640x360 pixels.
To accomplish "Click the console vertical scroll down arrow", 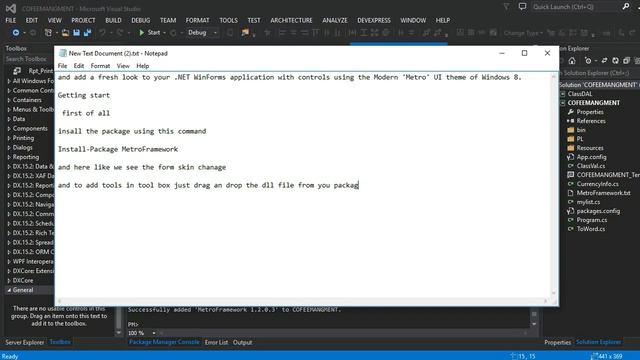I will [534, 324].
